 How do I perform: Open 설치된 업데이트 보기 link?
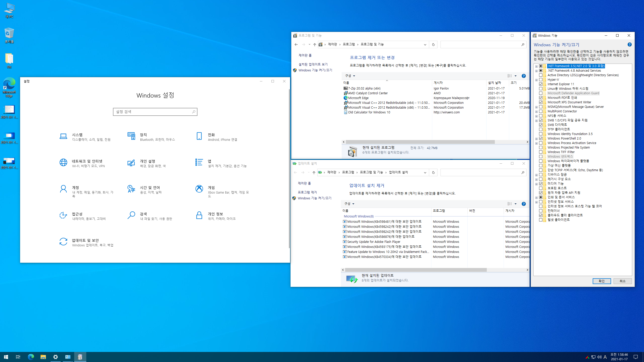[x=313, y=64]
